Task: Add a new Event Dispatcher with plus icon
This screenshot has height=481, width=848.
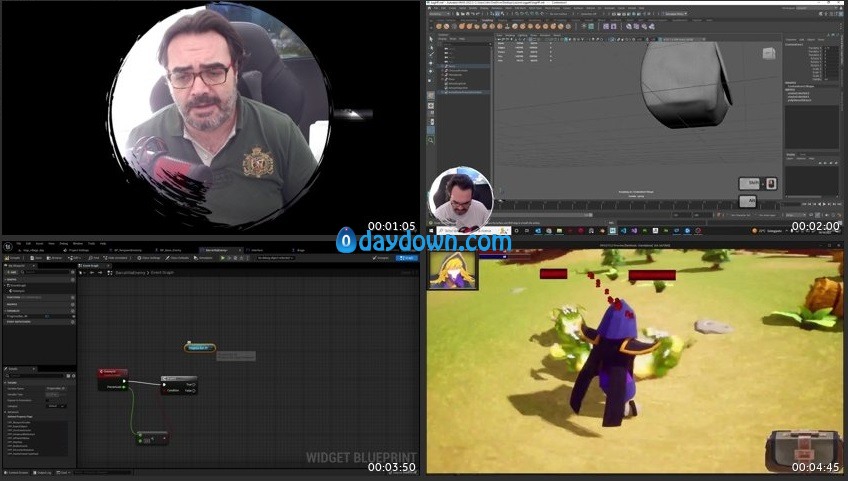Action: (x=72, y=322)
